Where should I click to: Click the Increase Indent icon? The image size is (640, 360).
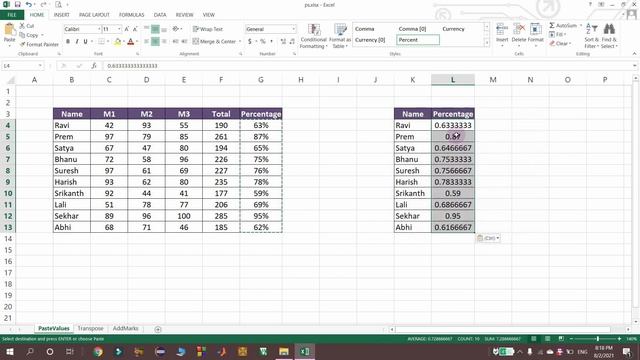point(184,41)
